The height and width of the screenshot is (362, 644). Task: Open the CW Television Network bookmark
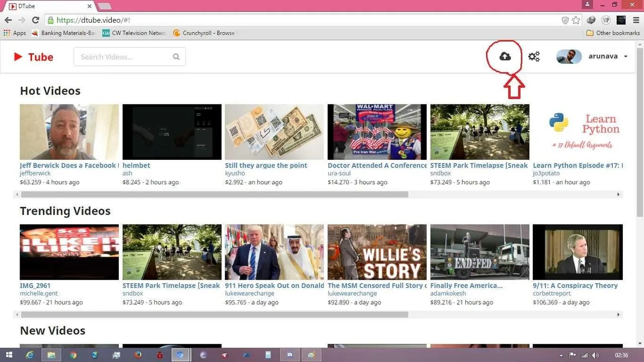point(134,33)
